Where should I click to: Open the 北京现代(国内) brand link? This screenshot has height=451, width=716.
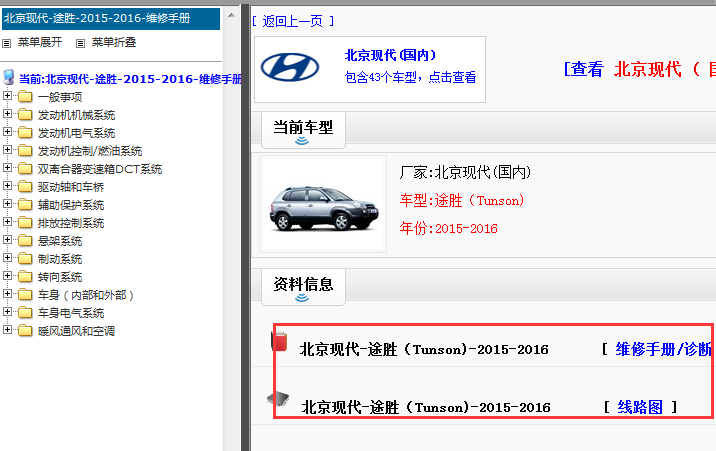[390, 55]
